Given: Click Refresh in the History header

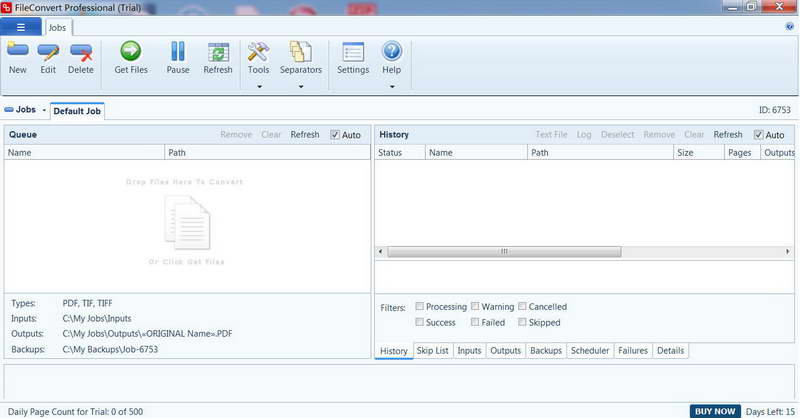Looking at the screenshot, I should tap(728, 135).
